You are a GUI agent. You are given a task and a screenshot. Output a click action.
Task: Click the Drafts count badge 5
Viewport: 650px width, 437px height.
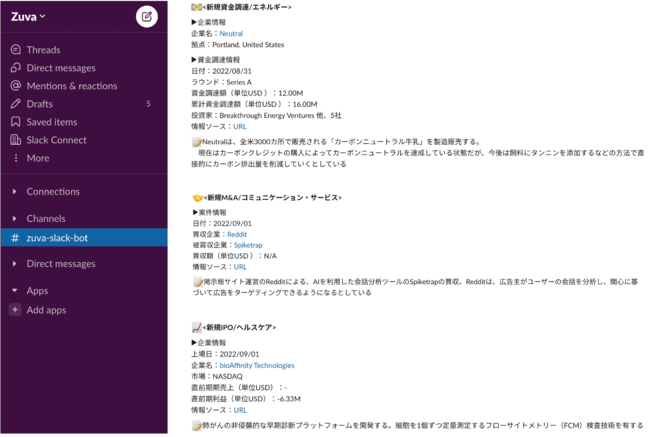click(x=148, y=104)
